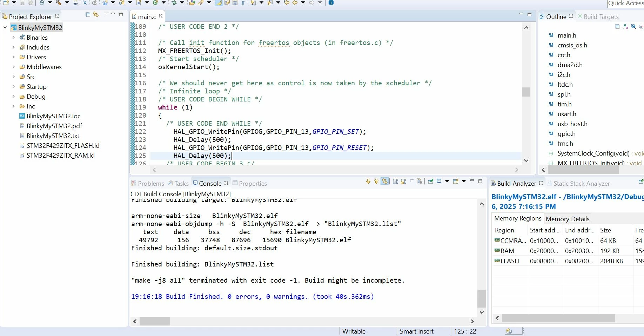
Task: Click the Next Annotation arrow icon
Action: pyautogui.click(x=253, y=3)
